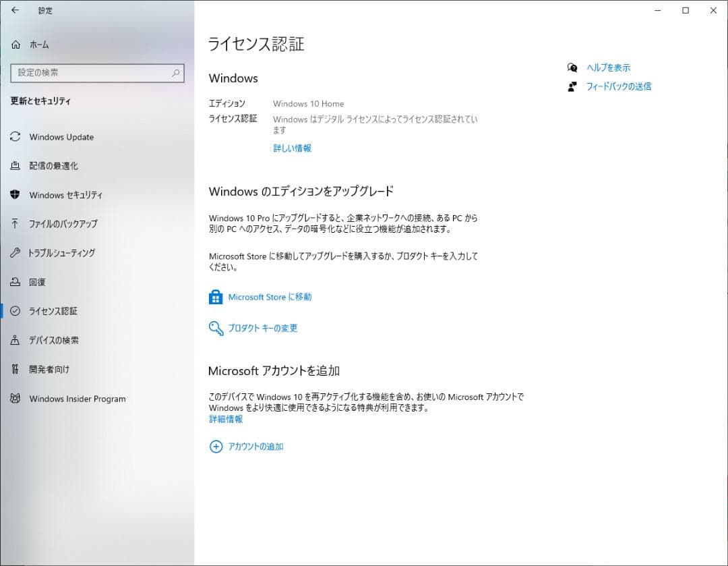The image size is (728, 566).
Task: Click the 設定の検索 search box
Action: click(x=97, y=72)
